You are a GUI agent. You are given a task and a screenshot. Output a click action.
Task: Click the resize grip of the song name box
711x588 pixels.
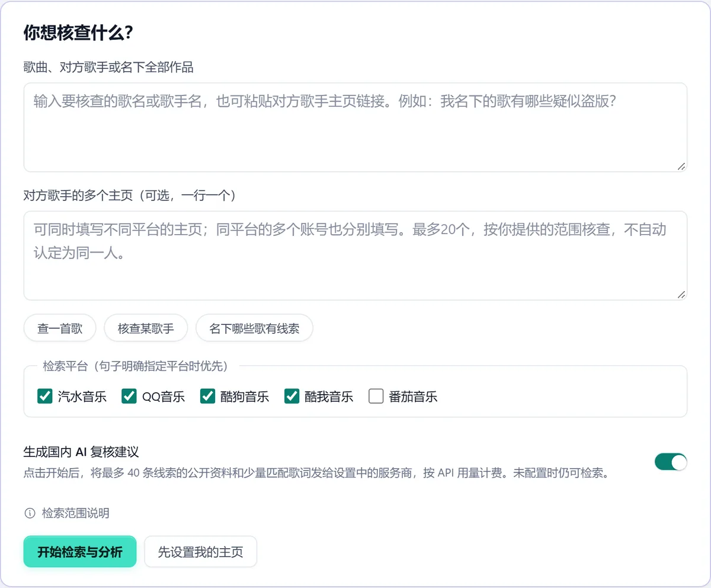681,167
